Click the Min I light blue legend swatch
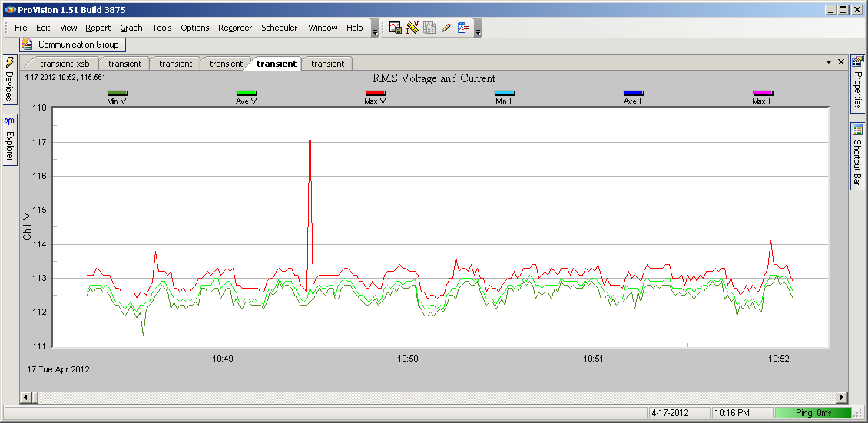The width and height of the screenshot is (868, 423). point(505,94)
